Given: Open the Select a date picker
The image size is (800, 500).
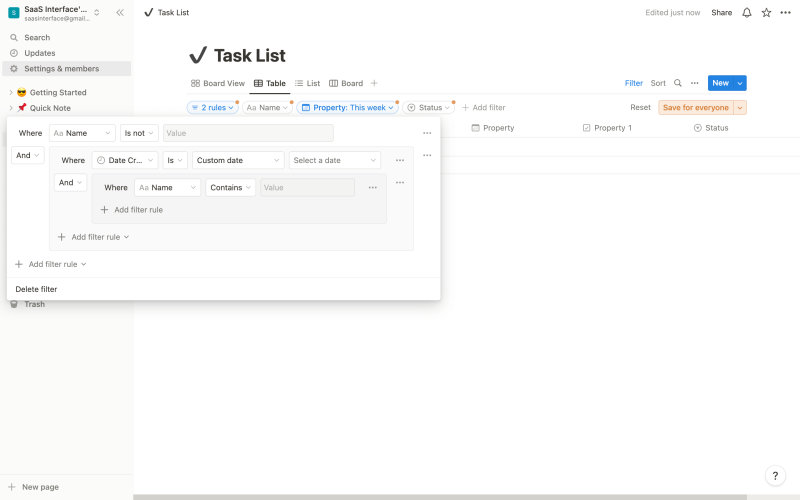Looking at the screenshot, I should pos(335,160).
